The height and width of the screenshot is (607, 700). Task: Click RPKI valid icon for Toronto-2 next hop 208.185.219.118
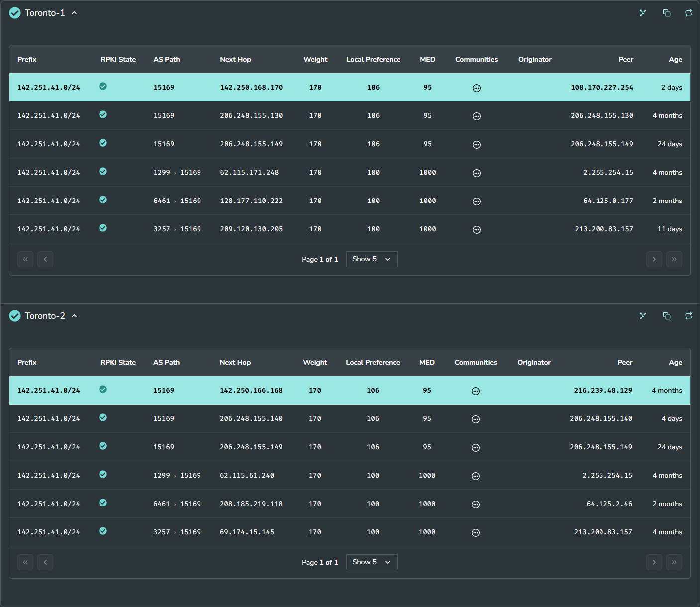coord(103,503)
